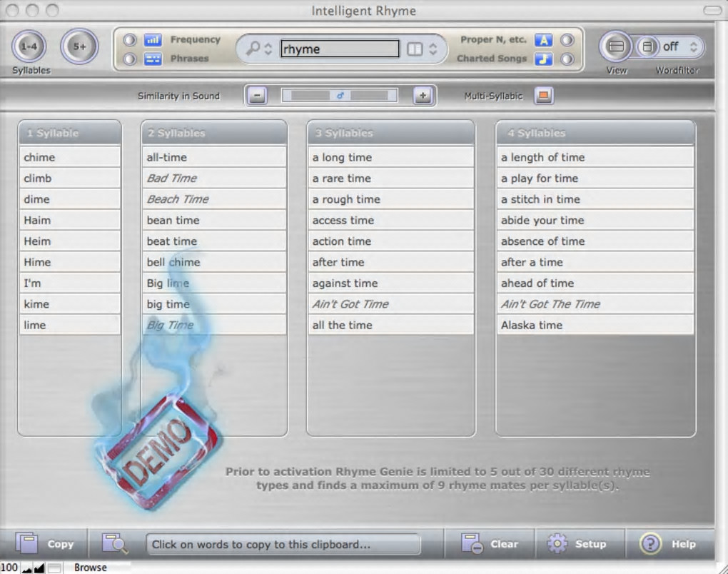Select the phrase 'beat time'
The height and width of the screenshot is (574, 728).
click(x=214, y=241)
